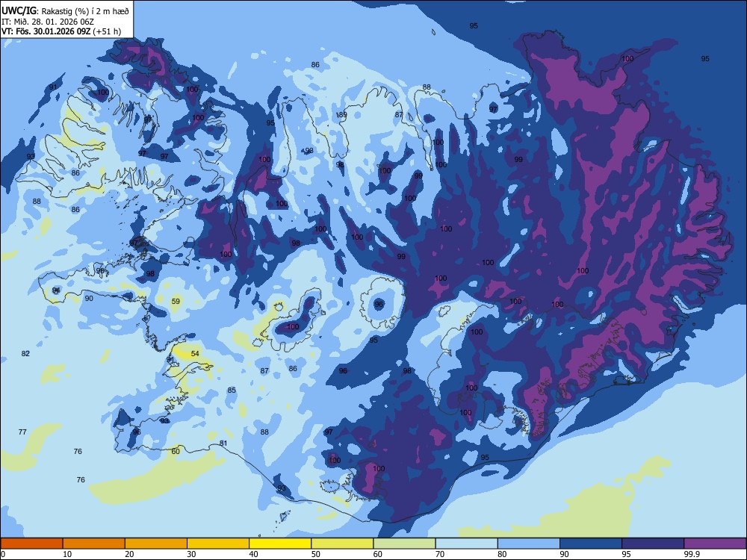Click the '85' humidity value on the map

[x=232, y=390]
